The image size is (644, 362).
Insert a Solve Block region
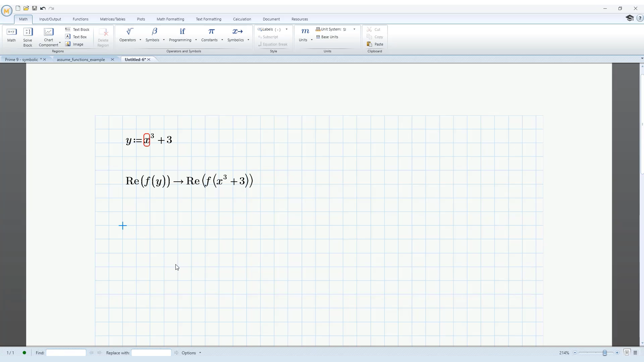click(28, 37)
